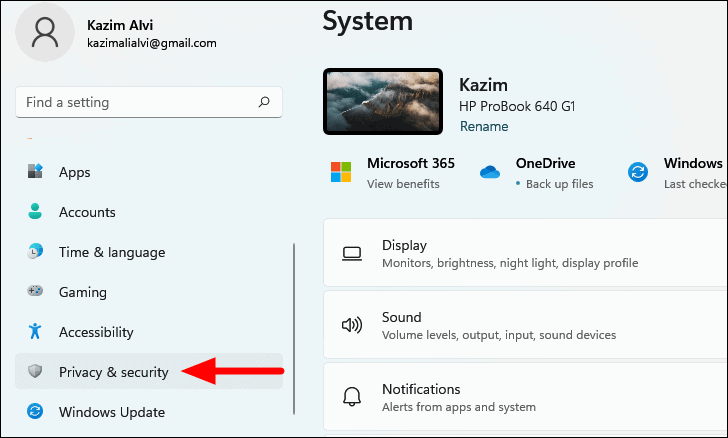728x438 pixels.
Task: Click the Accessibility figure icon
Action: click(35, 331)
